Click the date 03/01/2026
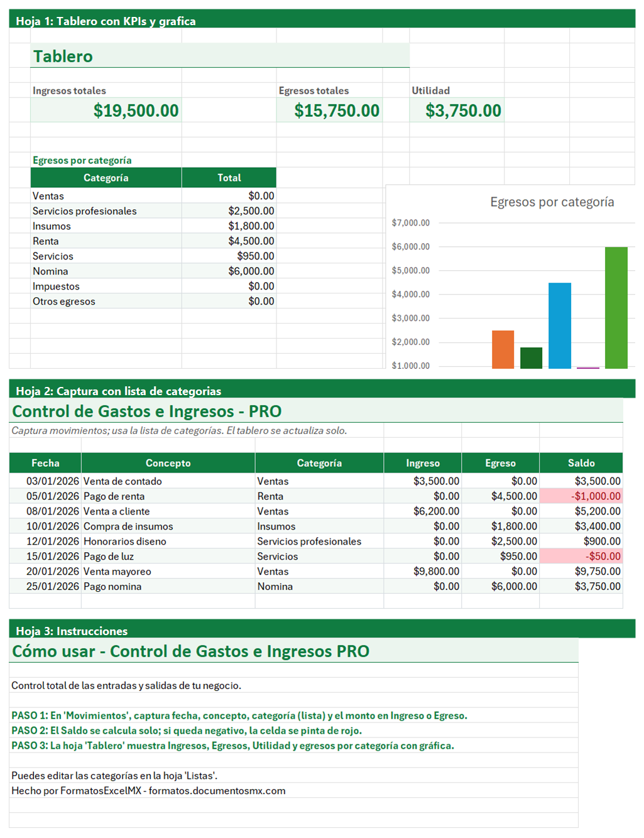 [45, 481]
